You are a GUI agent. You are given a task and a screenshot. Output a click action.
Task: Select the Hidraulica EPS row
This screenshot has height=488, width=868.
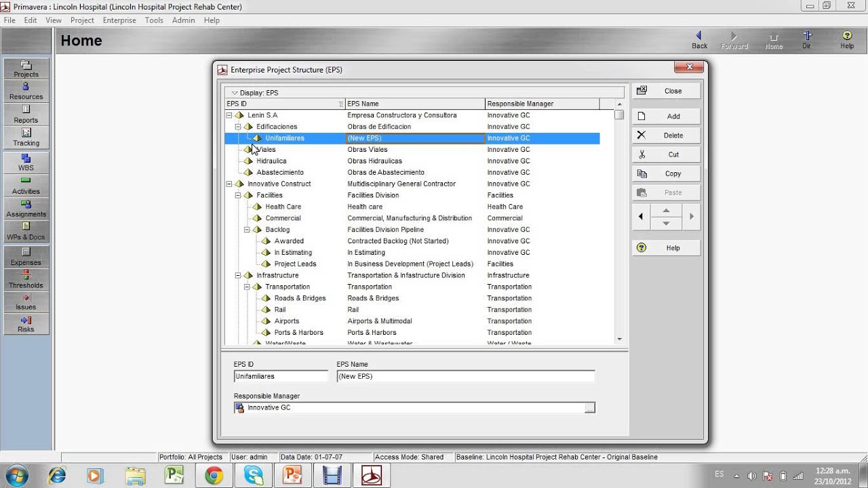coord(412,161)
